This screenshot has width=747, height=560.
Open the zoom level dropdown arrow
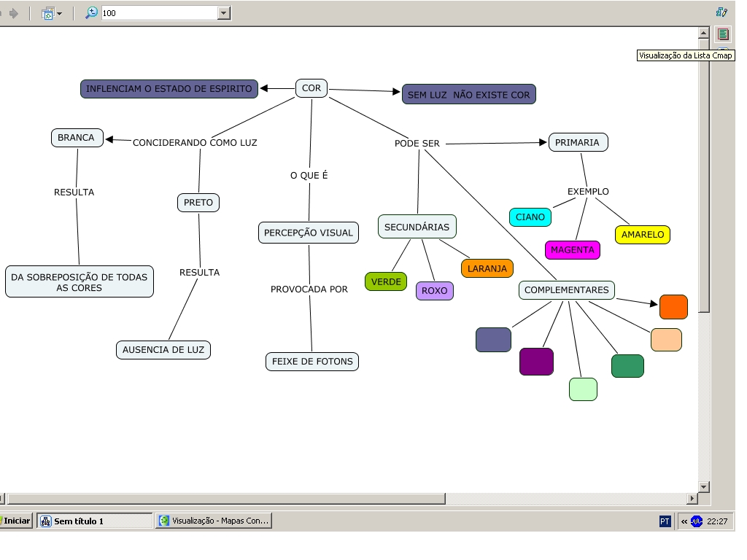224,13
